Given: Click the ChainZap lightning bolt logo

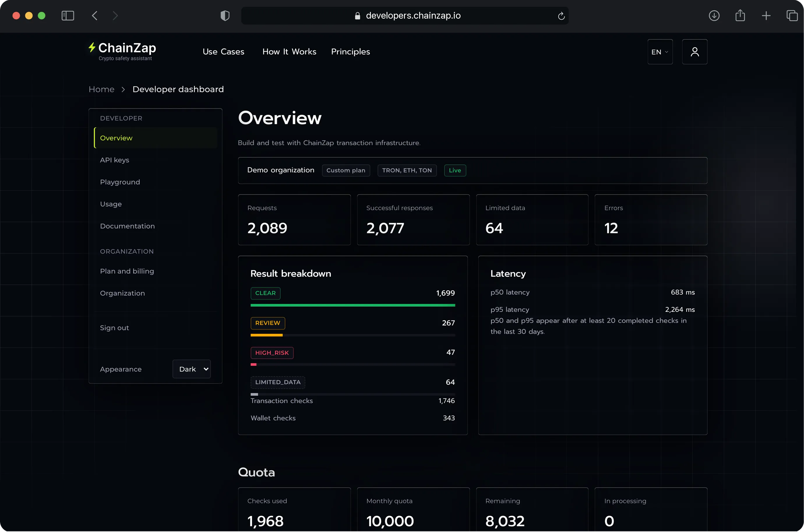Looking at the screenshot, I should [x=92, y=47].
